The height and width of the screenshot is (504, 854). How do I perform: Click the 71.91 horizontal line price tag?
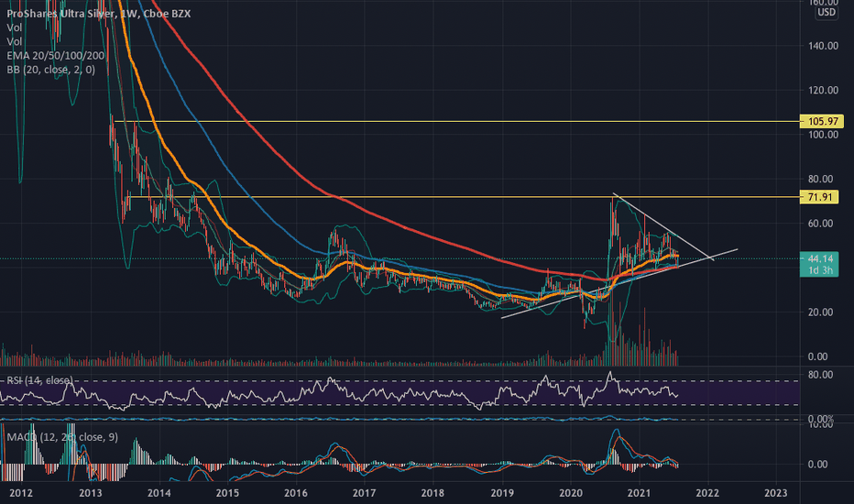pos(819,197)
